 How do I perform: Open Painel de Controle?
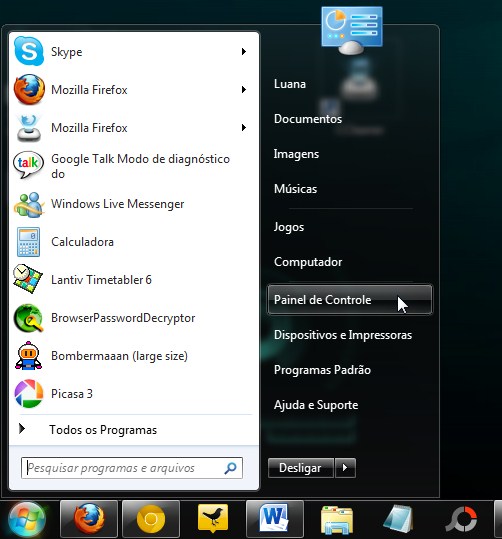pyautogui.click(x=350, y=299)
